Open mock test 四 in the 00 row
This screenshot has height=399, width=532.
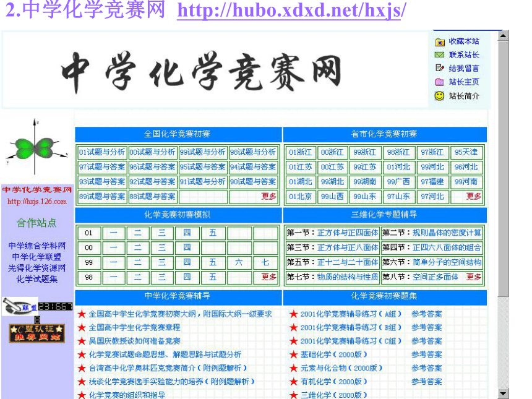[187, 247]
